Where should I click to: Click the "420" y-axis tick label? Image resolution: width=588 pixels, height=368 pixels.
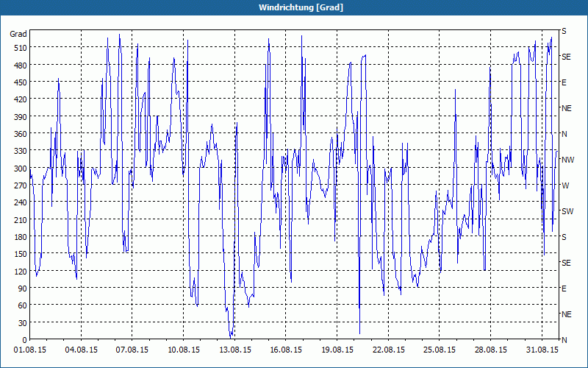(x=21, y=99)
